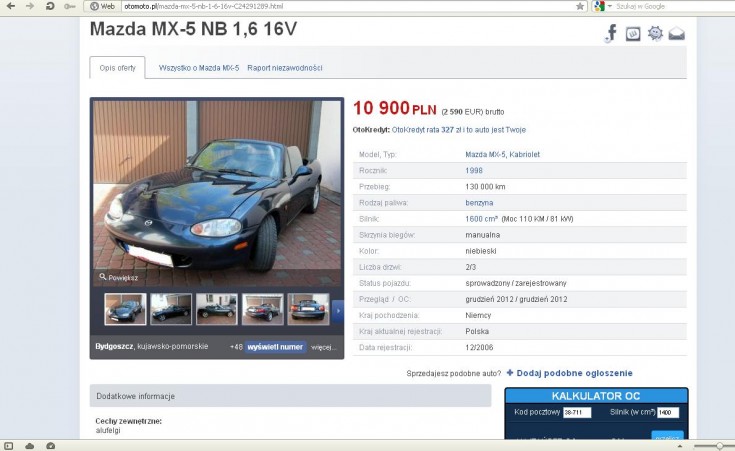This screenshot has width=735, height=451.
Task: Go forward with the browser forward arrow
Action: click(30, 6)
